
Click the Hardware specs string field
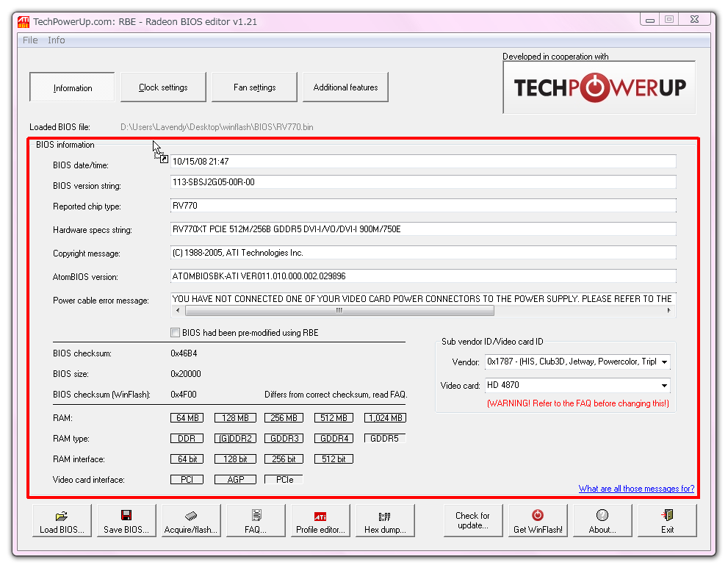pyautogui.click(x=423, y=229)
